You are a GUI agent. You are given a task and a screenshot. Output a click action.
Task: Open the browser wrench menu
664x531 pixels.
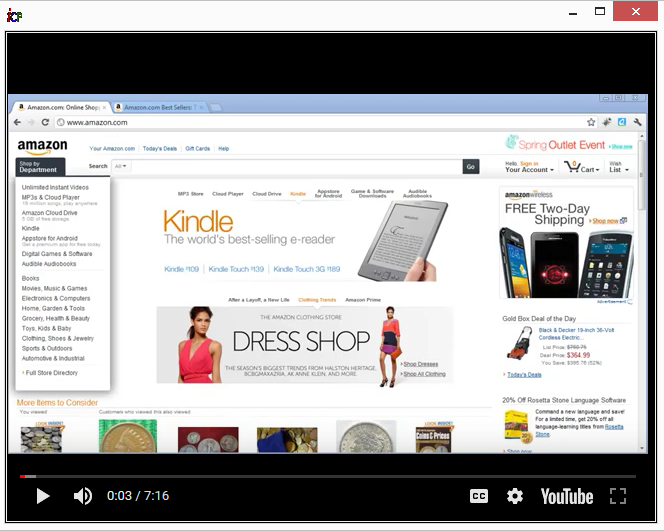click(637, 122)
